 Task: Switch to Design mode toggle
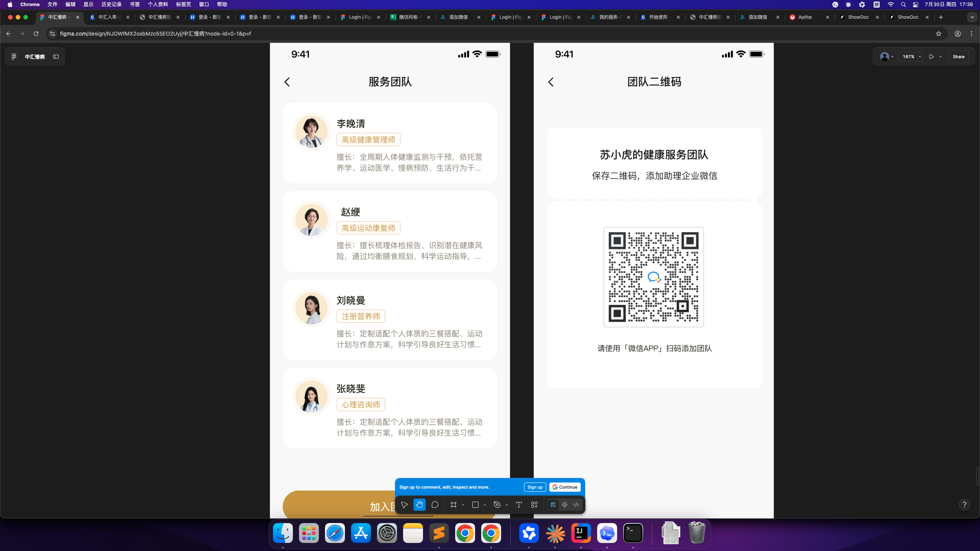553,505
